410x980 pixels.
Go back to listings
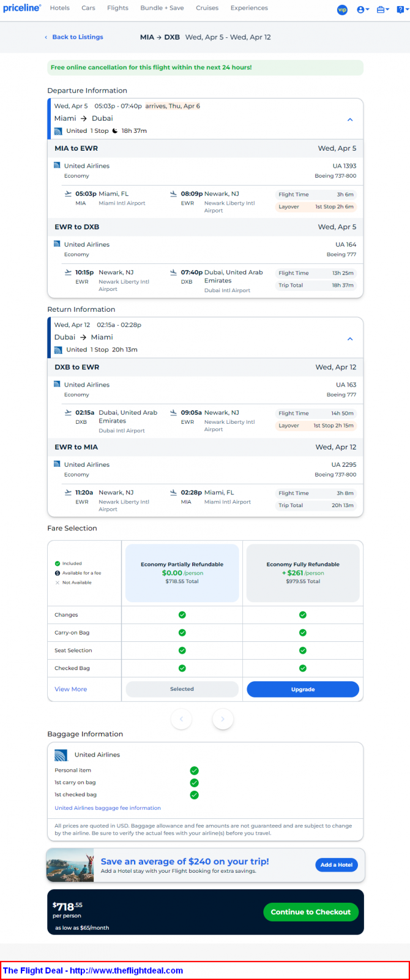(x=74, y=37)
